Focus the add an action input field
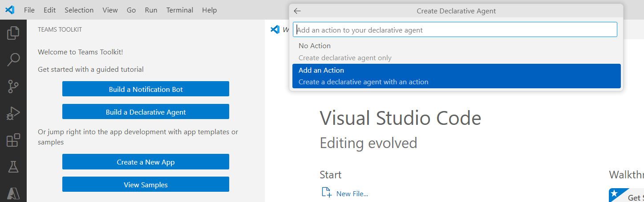644x202 pixels. click(455, 30)
